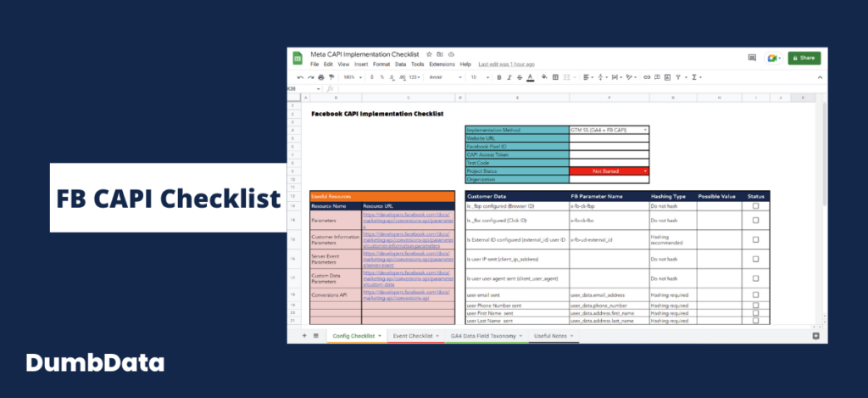Open the Google Sheets home icon
868x398 pixels.
coord(298,59)
